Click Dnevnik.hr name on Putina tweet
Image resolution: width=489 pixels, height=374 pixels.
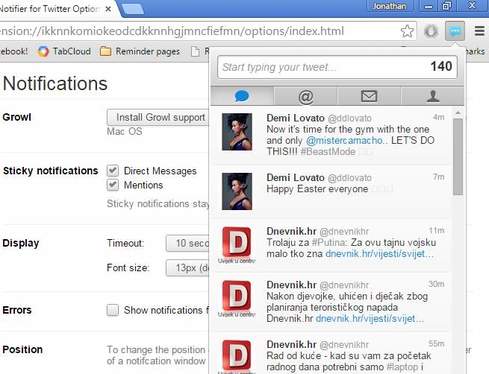(291, 231)
